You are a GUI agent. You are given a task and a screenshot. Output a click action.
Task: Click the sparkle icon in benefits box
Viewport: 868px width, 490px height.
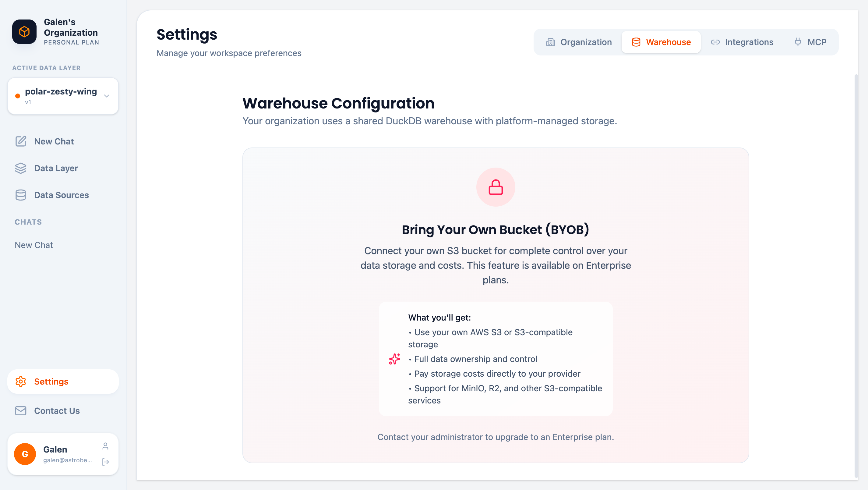tap(395, 359)
